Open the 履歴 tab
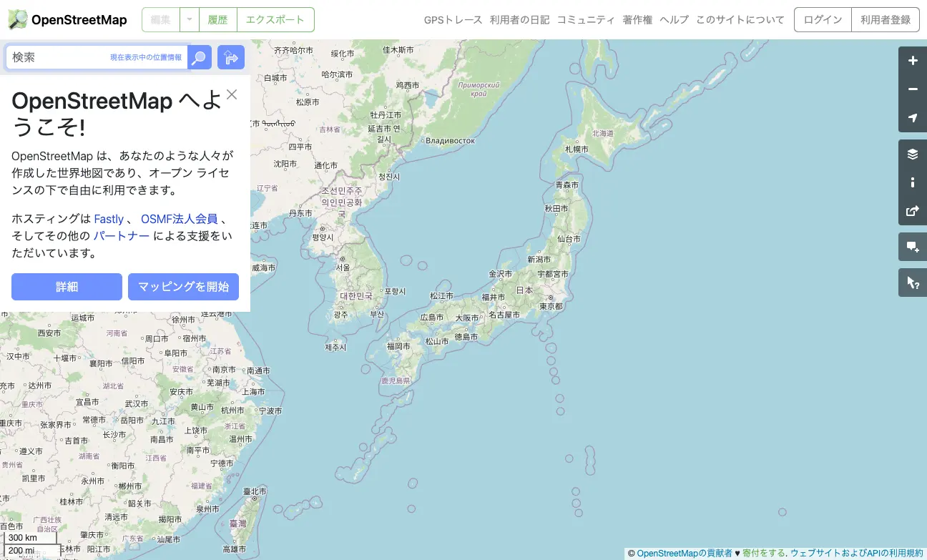 (217, 20)
